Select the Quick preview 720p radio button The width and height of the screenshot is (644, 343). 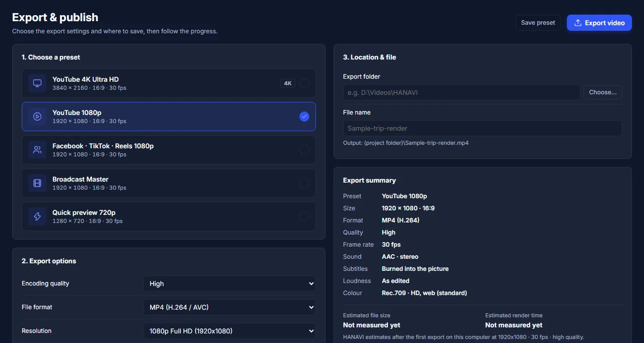tap(304, 216)
